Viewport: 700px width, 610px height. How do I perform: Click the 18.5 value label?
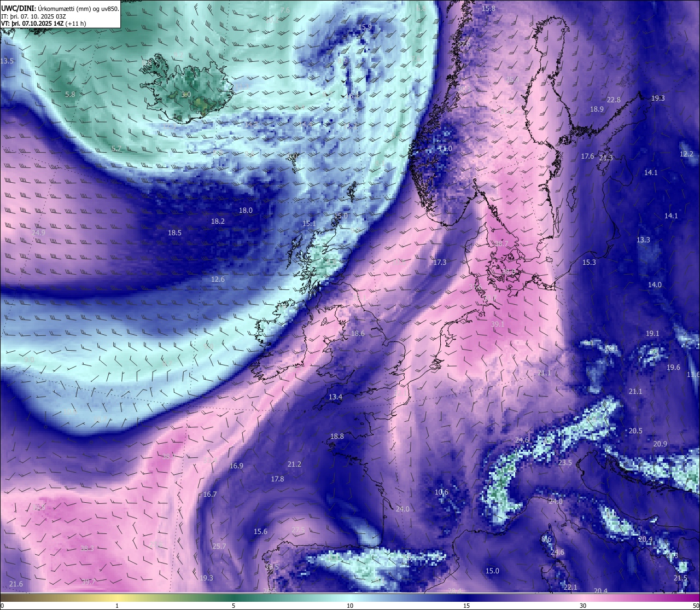click(174, 233)
